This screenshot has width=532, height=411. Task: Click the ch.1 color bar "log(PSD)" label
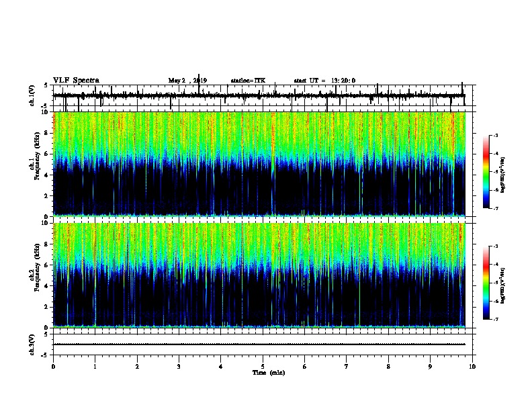503,175
